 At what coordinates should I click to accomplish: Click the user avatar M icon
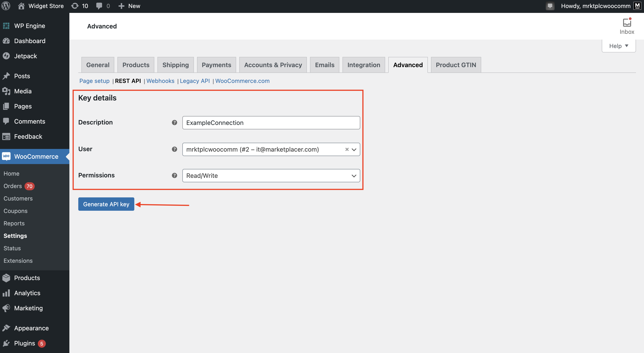tap(637, 6)
